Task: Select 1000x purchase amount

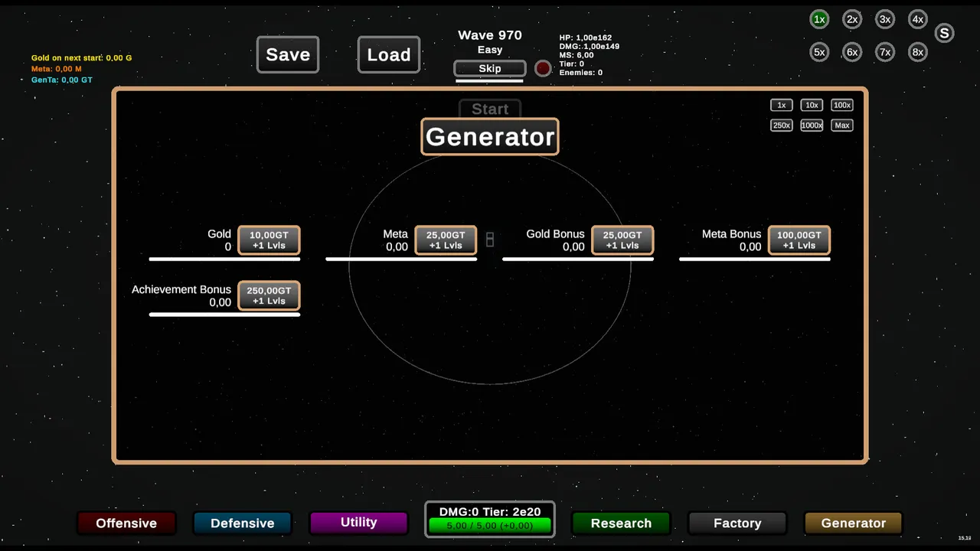Action: point(812,126)
